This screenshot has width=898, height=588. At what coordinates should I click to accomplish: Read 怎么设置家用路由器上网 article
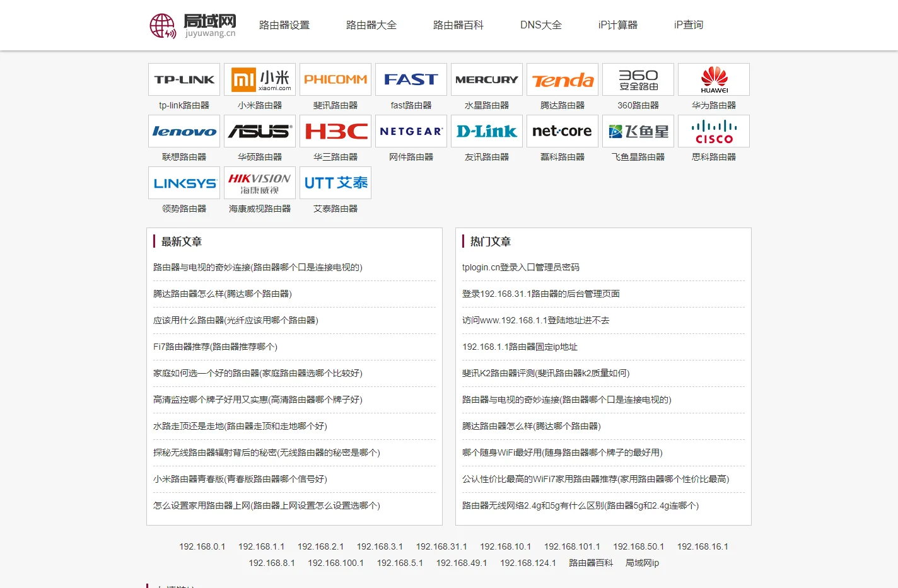point(267,505)
